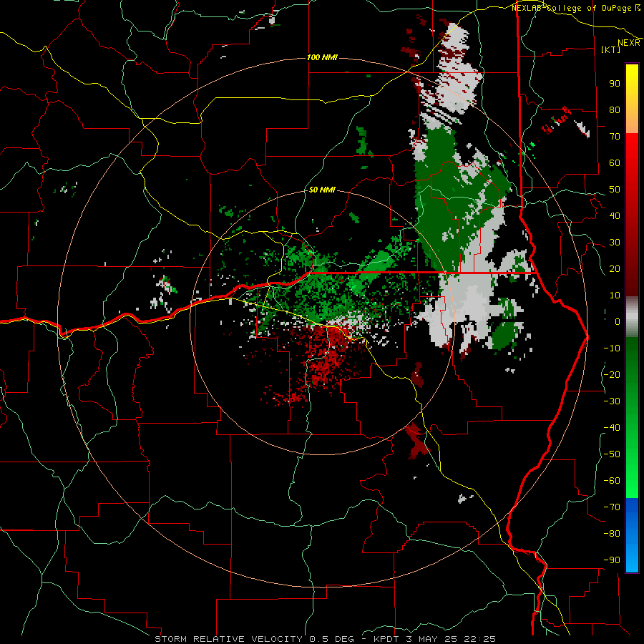Click the bright green segment of the color bar
The image size is (644, 644).
pos(632,472)
